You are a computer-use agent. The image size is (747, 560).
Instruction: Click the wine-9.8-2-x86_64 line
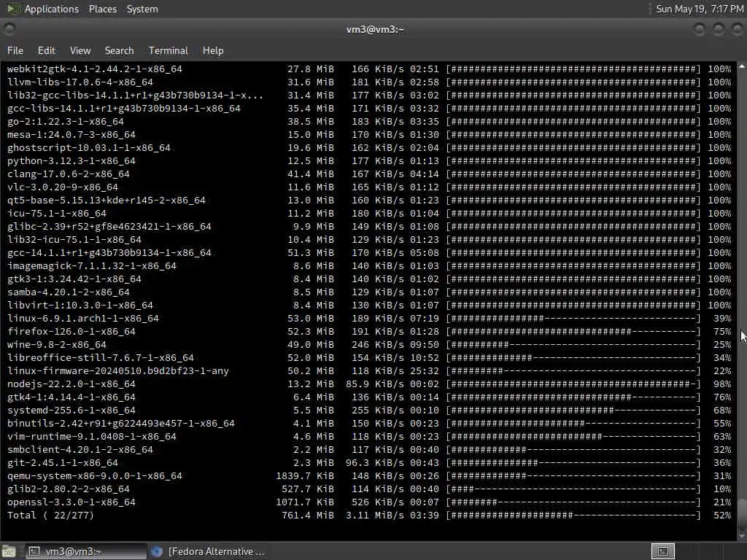[x=369, y=345]
